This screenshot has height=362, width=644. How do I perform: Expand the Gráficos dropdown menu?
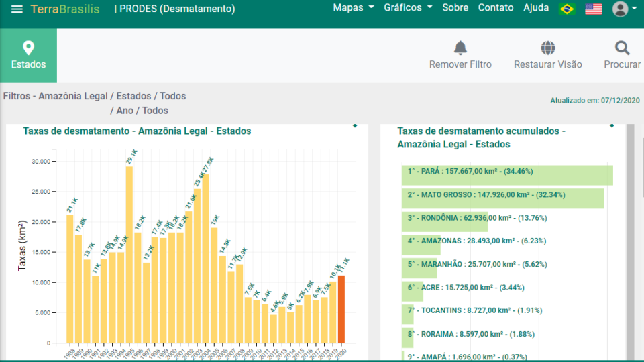[408, 8]
